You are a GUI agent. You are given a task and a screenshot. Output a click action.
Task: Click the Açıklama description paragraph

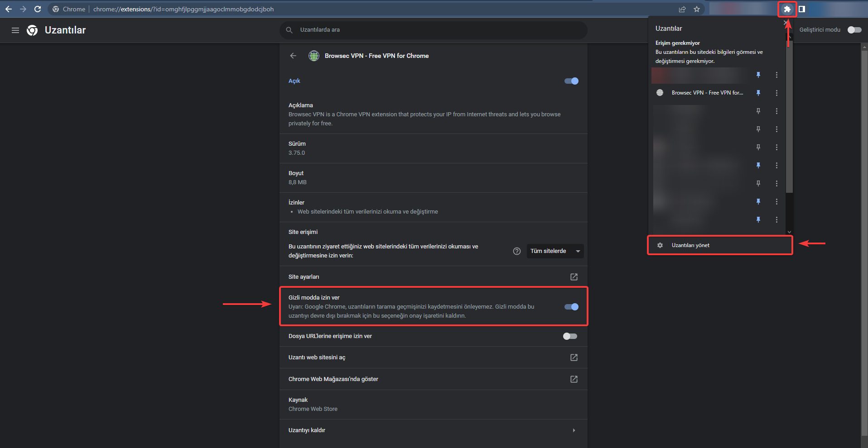click(424, 119)
